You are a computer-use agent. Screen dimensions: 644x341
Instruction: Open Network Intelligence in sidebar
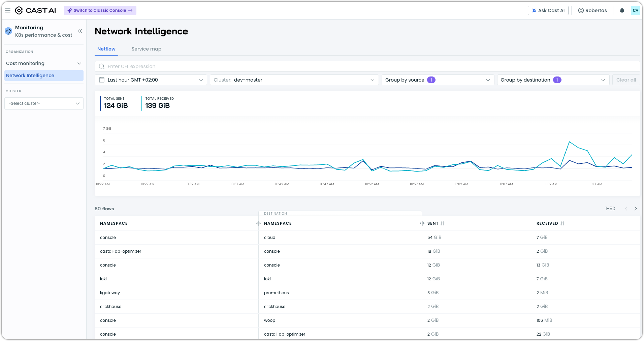pos(44,75)
